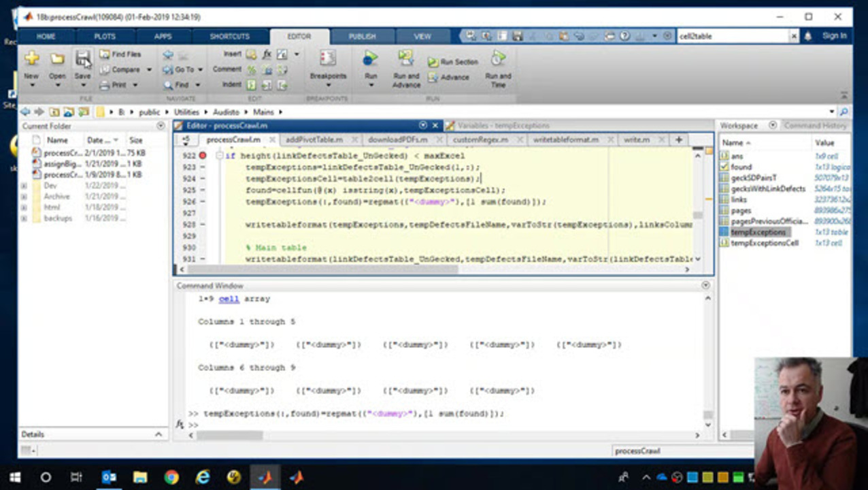Screen dimensions: 868x490
Task: Collapse the code fold at line 922
Action: point(219,156)
